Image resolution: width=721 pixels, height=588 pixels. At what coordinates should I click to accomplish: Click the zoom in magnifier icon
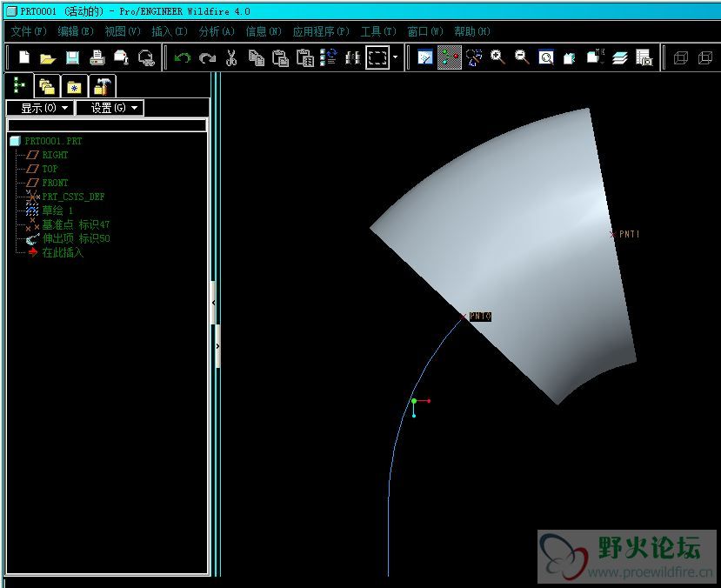point(498,57)
